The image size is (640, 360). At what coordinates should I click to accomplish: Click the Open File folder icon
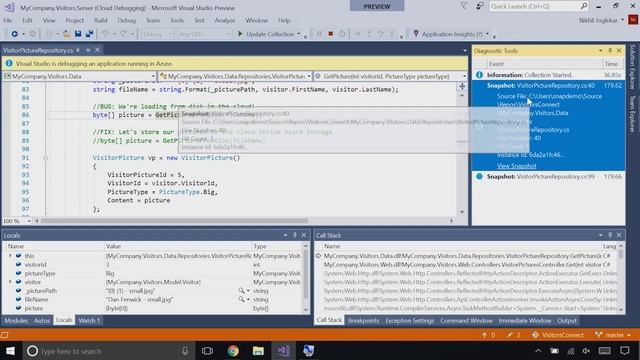coord(66,34)
